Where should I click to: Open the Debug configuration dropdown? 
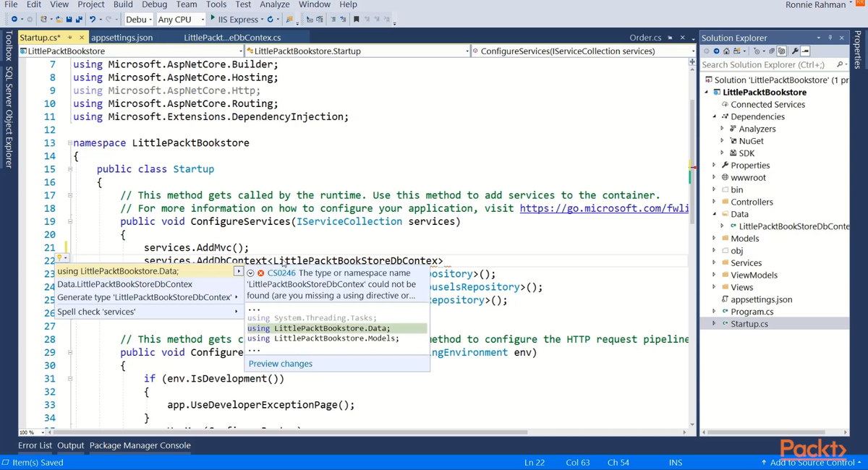coord(137,20)
